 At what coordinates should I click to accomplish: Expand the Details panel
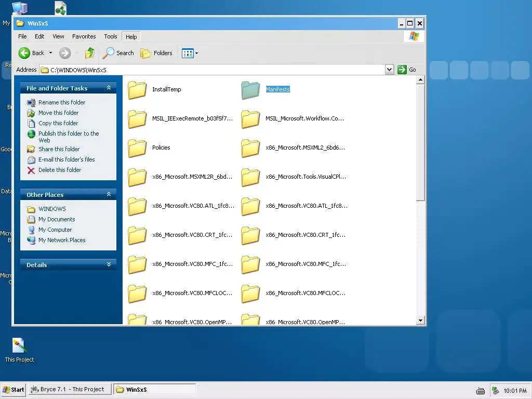pos(109,264)
